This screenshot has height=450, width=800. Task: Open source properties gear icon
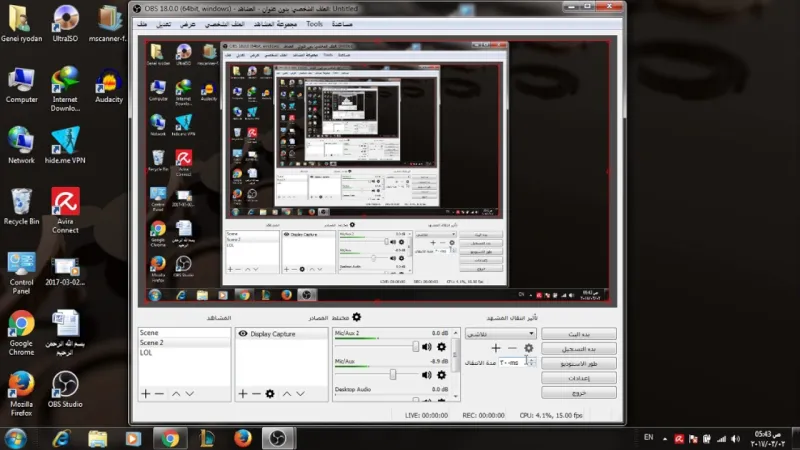coord(270,394)
